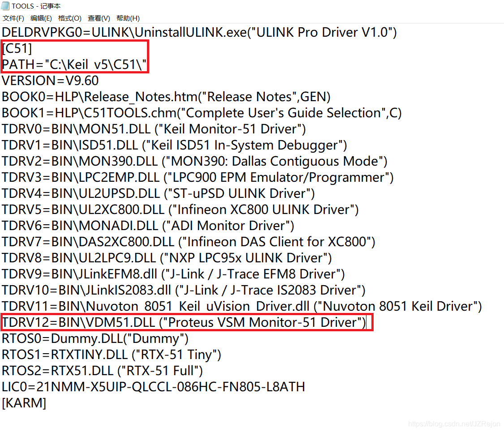Click the TDRV9 JLinkEFM8.dll line
504x432 pixels.
coord(173,274)
